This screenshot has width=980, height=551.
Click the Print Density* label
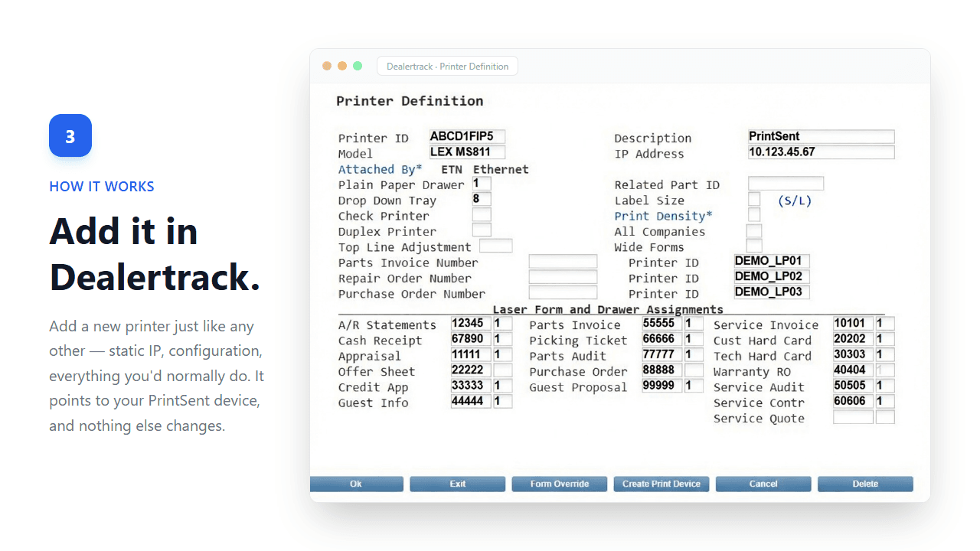(663, 216)
